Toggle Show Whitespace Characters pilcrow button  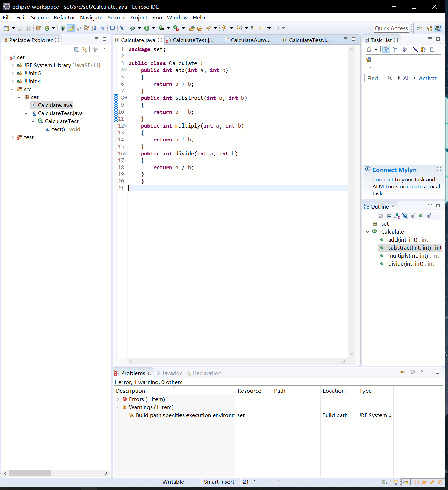[x=103, y=28]
